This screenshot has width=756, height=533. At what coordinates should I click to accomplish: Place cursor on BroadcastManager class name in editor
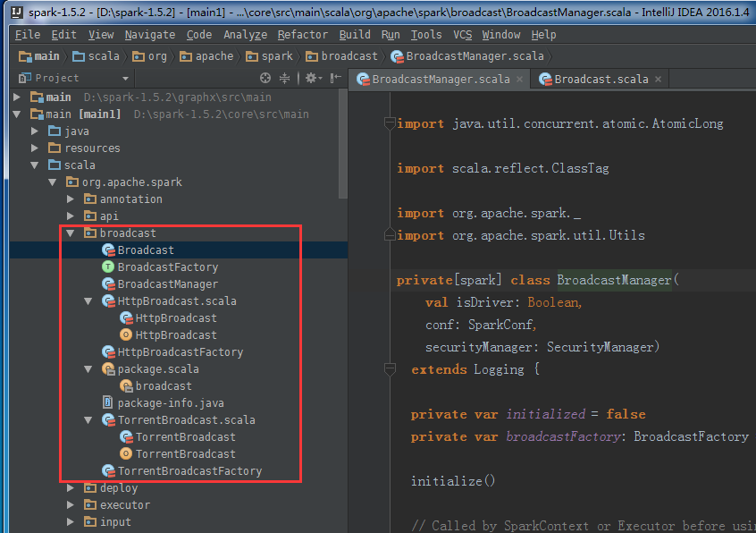pyautogui.click(x=614, y=280)
